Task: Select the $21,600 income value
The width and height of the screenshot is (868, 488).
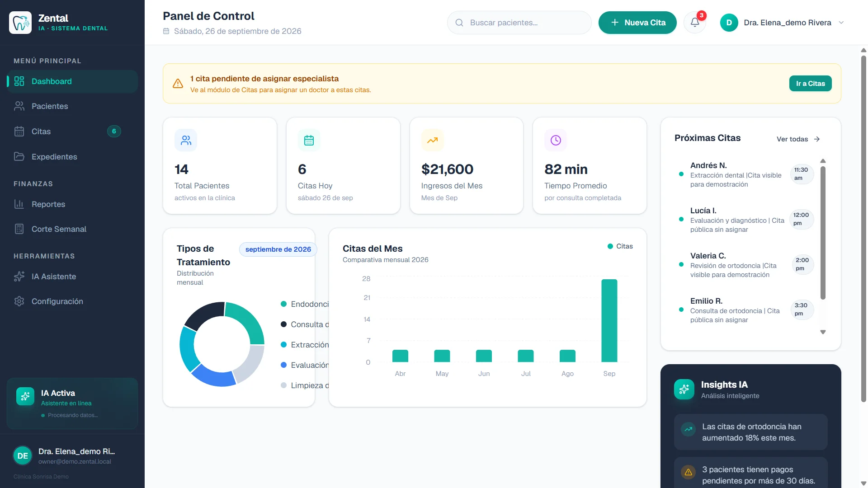Action: pos(447,169)
